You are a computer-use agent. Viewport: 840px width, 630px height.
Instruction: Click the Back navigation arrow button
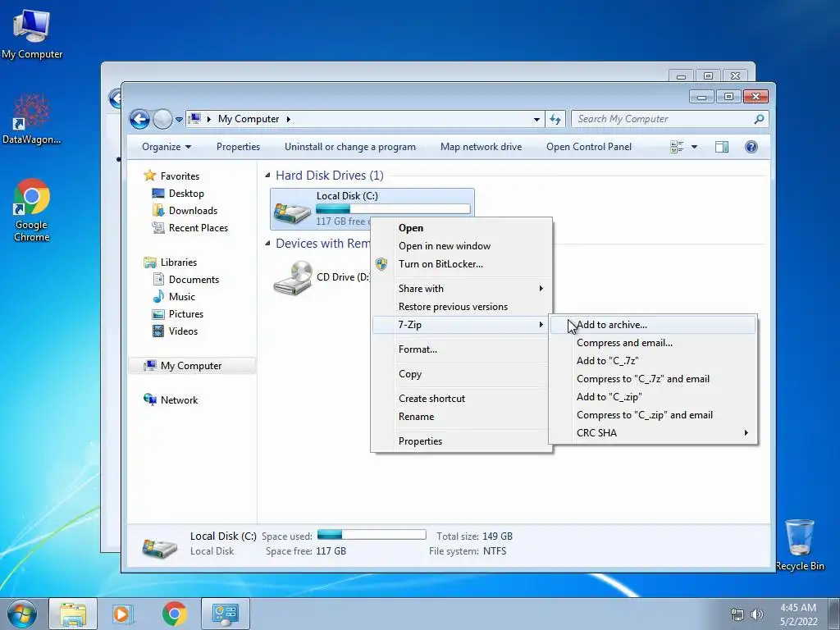coord(139,119)
